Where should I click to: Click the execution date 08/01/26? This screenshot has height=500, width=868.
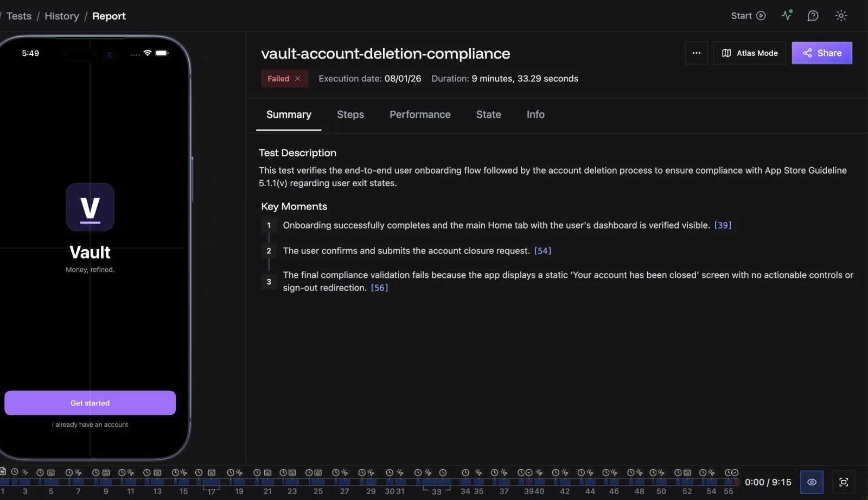403,79
